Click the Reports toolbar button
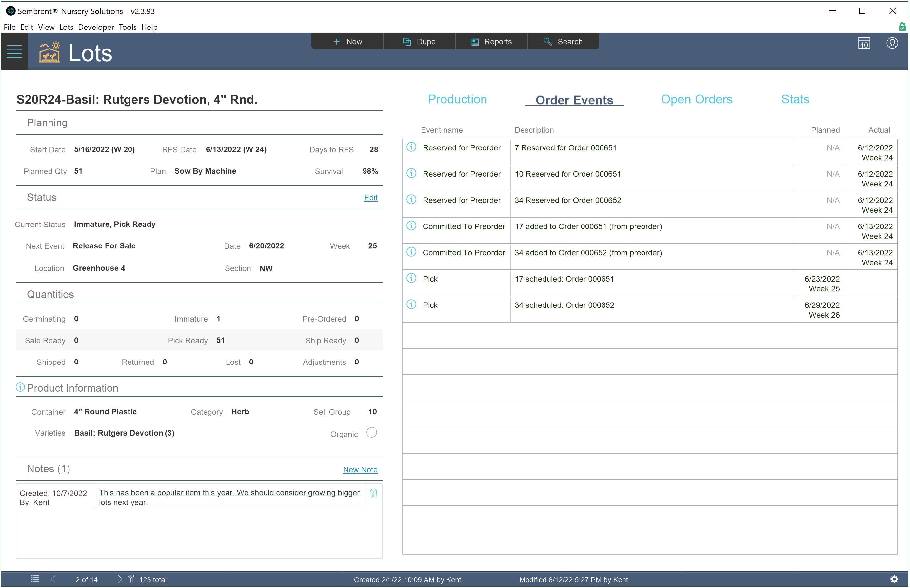This screenshot has width=910, height=588. pos(491,42)
